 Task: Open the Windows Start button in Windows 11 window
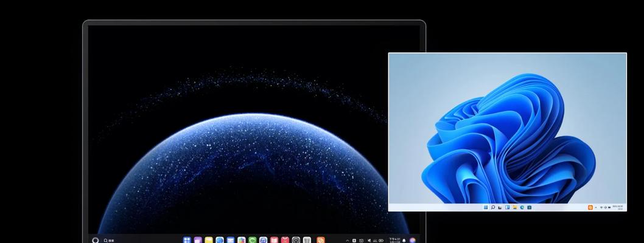[x=486, y=207]
